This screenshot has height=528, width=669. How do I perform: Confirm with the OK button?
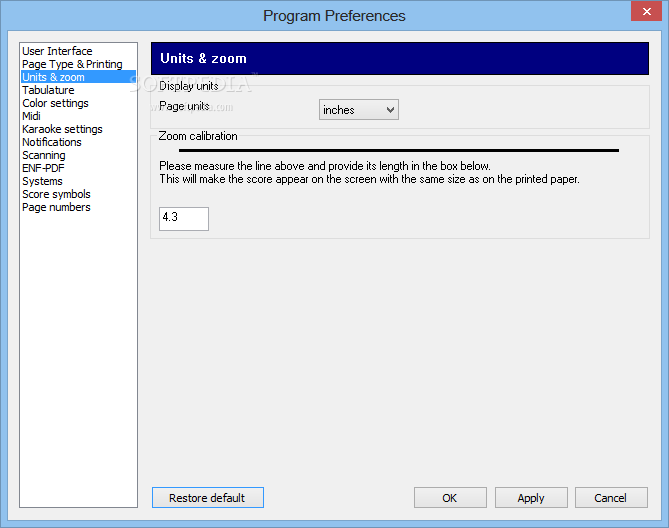coord(450,498)
